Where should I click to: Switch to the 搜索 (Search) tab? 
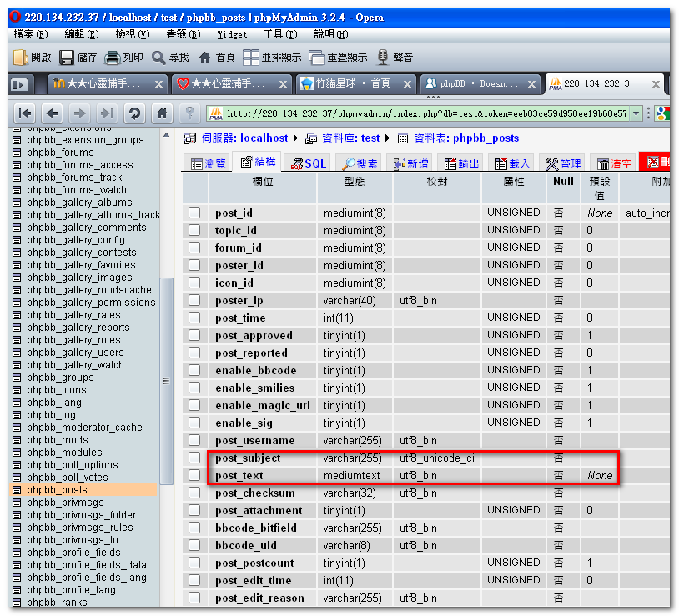359,163
